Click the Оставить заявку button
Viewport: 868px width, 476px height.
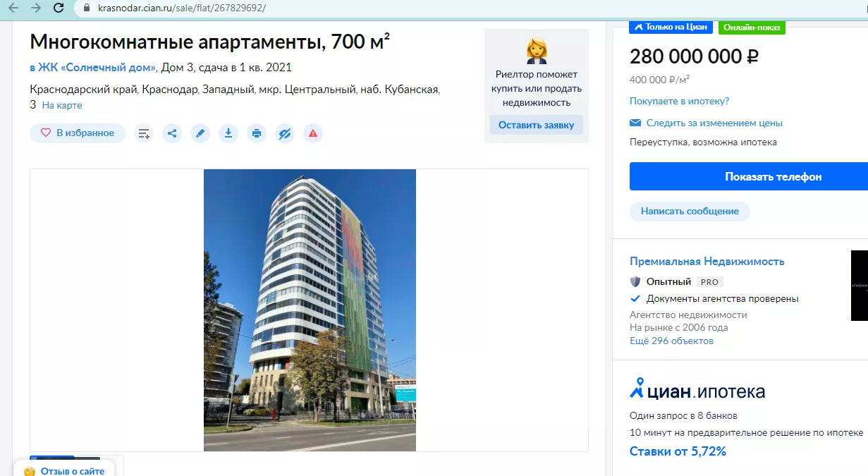pos(536,125)
